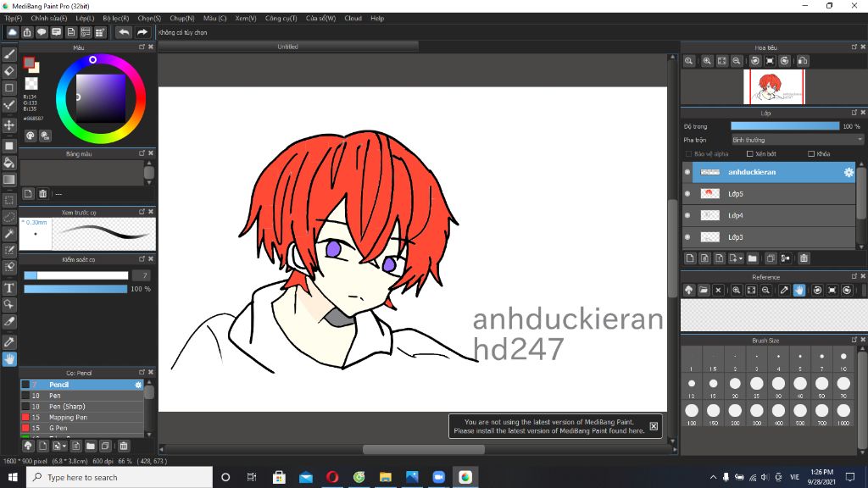Select the Bucket fill tool
868x488 pixels.
pos(8,163)
